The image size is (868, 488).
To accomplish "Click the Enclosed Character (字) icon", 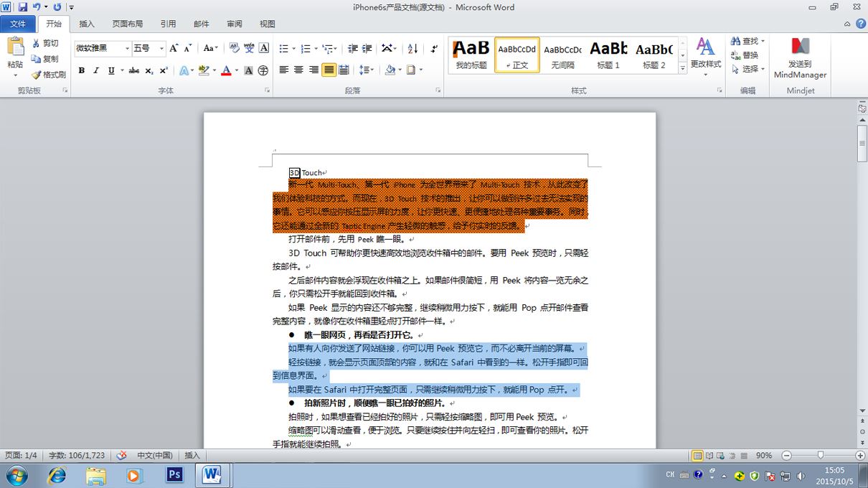I will click(x=263, y=70).
